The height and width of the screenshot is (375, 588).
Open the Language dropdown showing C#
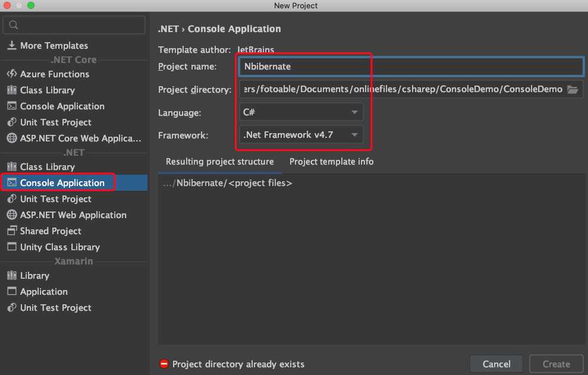pos(301,112)
